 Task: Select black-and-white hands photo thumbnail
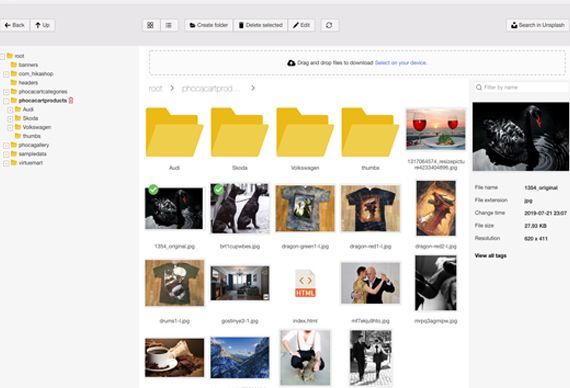[x=435, y=283]
